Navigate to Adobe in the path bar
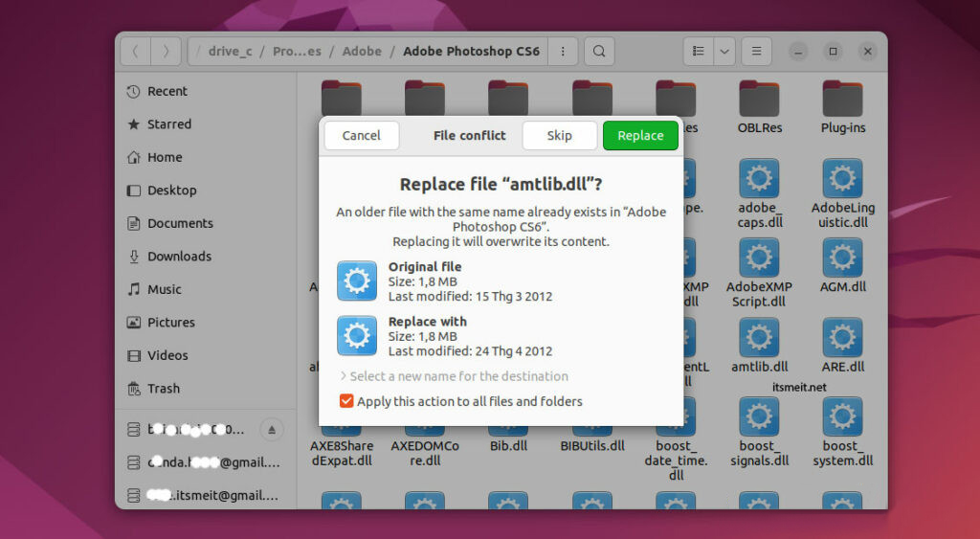 click(362, 52)
